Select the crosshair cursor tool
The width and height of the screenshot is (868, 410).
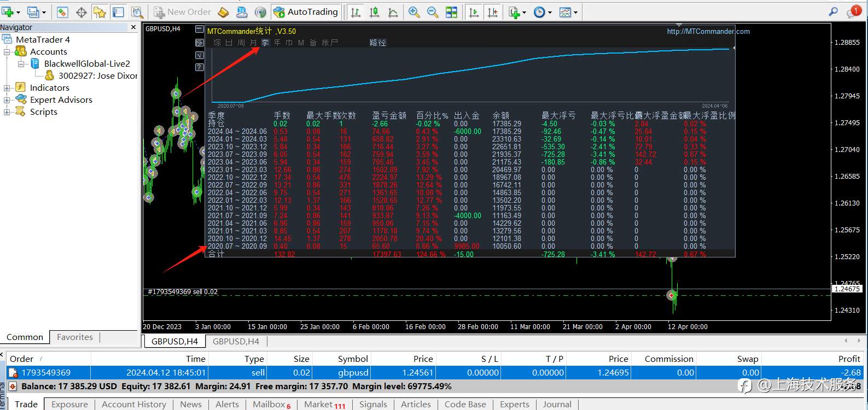[81, 11]
